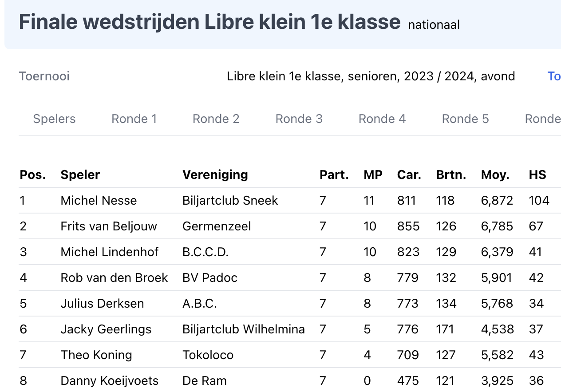Switch to the Ronde 2 tab
This screenshot has width=561, height=392.
click(216, 119)
